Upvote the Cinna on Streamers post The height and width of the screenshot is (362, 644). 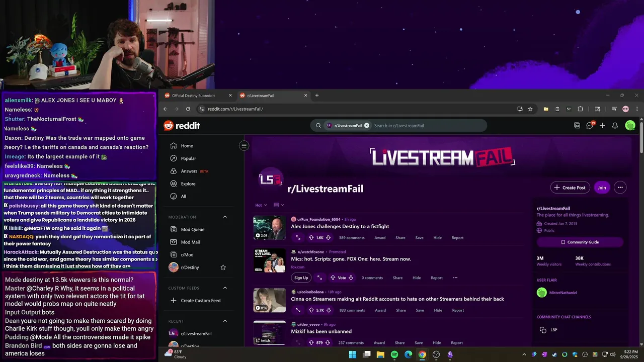tap(311, 310)
